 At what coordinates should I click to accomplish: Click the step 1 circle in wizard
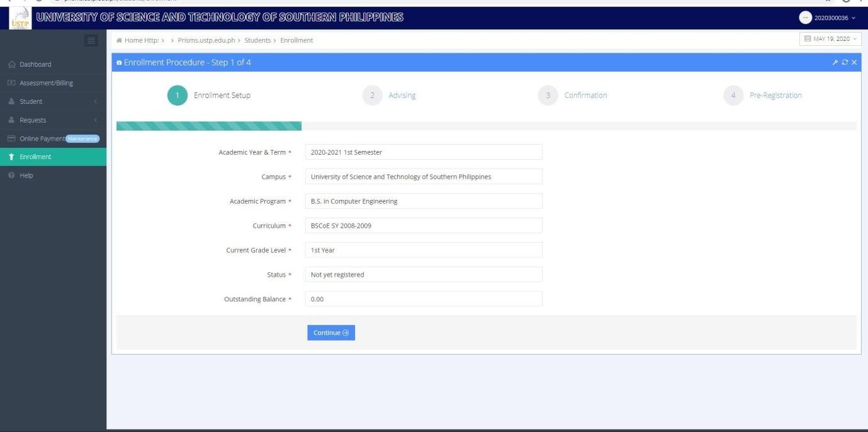point(178,96)
